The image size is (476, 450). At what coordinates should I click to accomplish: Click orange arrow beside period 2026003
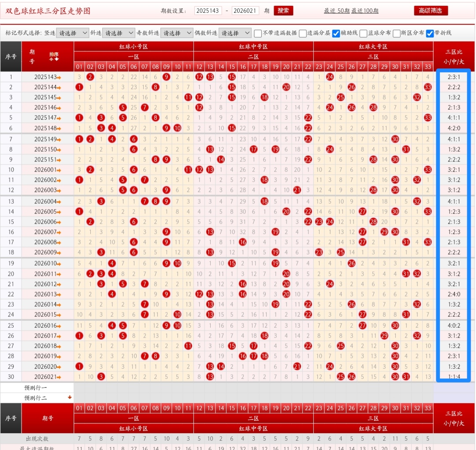click(59, 191)
